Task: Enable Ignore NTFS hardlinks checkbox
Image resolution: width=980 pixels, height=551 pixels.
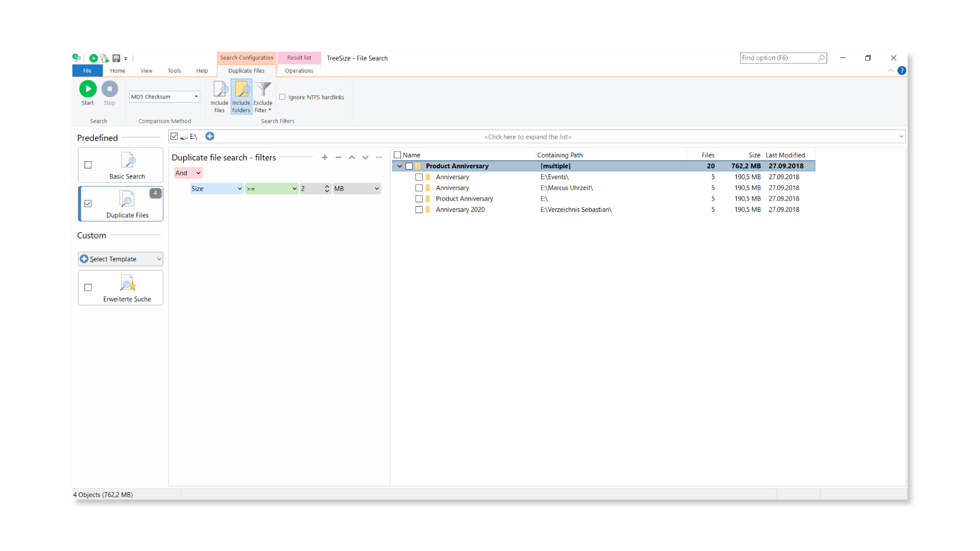Action: coord(282,97)
